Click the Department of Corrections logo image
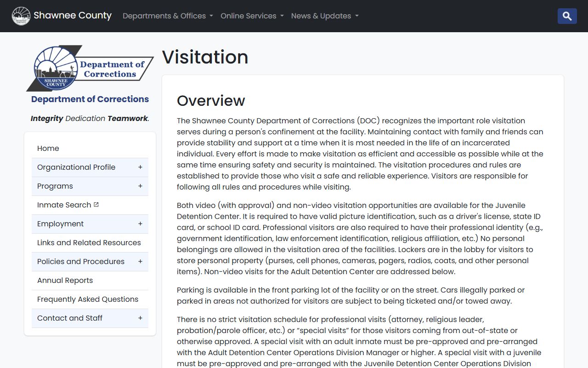 [90, 68]
